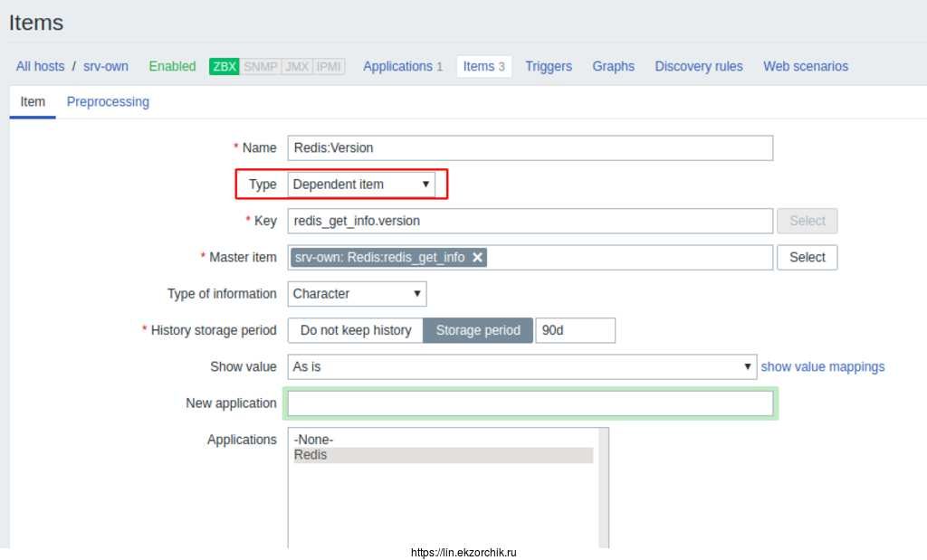The height and width of the screenshot is (560, 927).
Task: Click the JMX availability indicator
Action: 296,67
